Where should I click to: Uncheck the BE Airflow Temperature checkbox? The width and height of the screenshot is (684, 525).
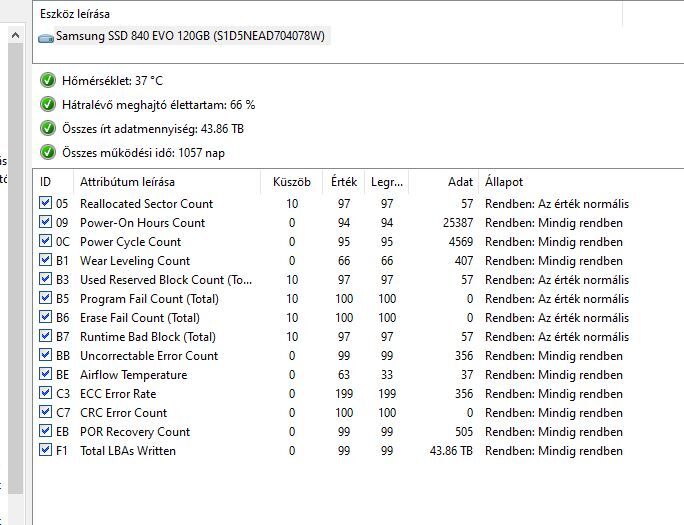tap(45, 374)
